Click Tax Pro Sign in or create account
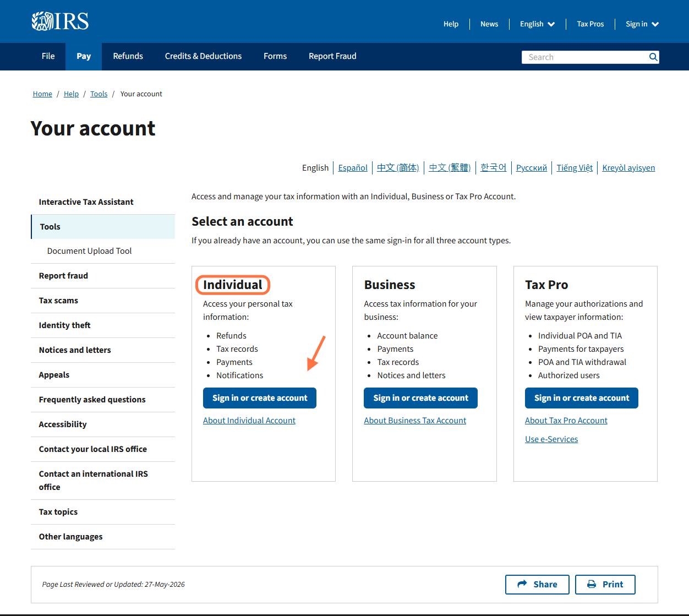This screenshot has width=689, height=616. [582, 398]
